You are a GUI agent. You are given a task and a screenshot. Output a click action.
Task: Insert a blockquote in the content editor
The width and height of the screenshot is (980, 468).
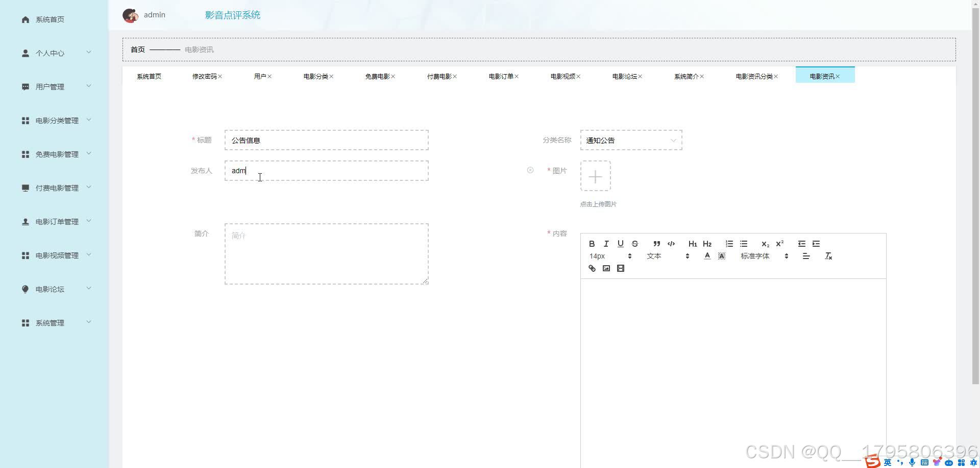click(656, 244)
